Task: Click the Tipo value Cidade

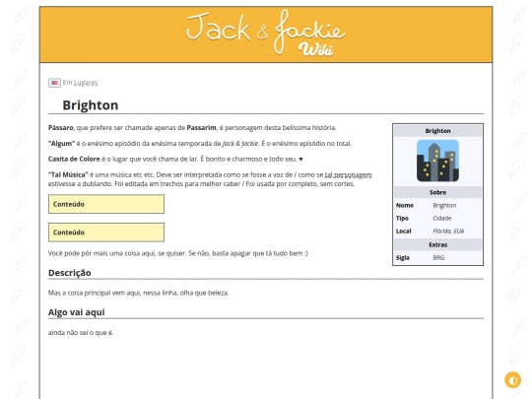Action: click(x=442, y=218)
